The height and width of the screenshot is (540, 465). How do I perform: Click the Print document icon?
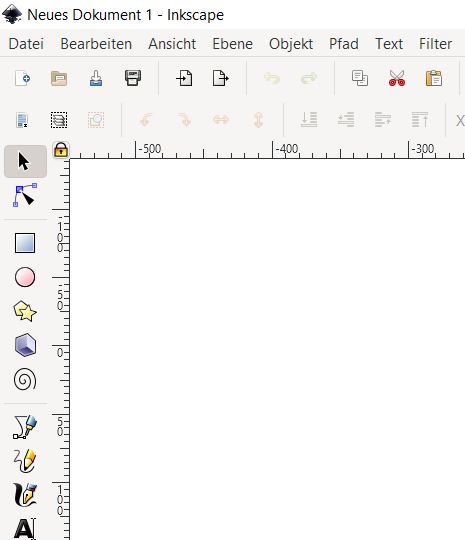pyautogui.click(x=133, y=78)
